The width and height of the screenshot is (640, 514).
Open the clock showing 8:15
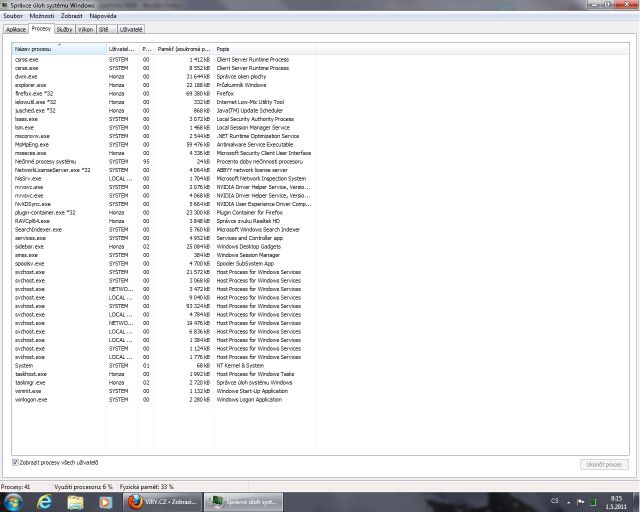[616, 503]
